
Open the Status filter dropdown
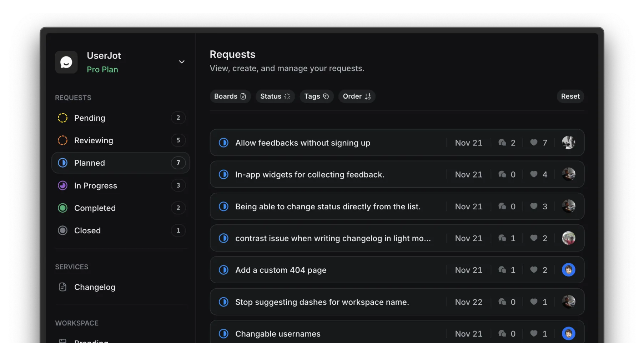coord(275,96)
